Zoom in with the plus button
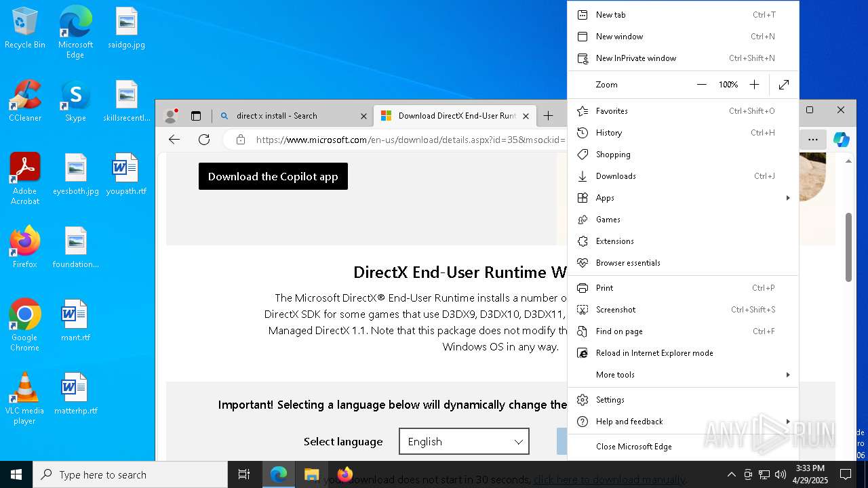868x488 pixels. click(754, 85)
